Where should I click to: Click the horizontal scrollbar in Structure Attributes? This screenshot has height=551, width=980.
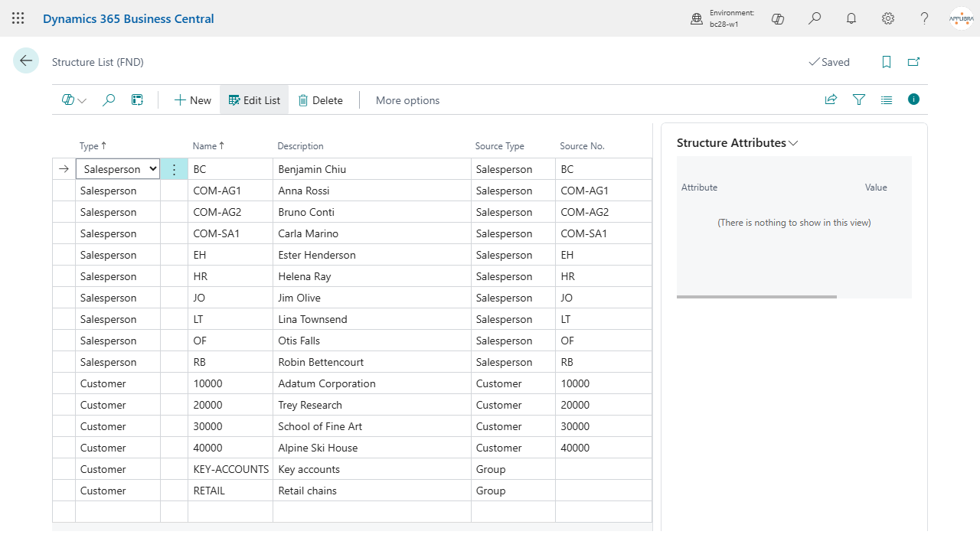[756, 296]
